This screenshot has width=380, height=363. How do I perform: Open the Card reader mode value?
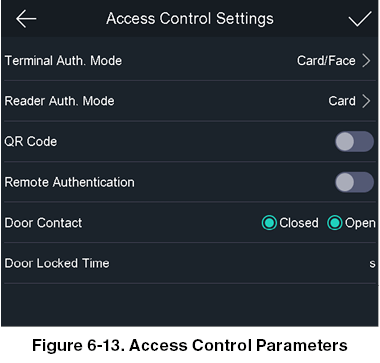pos(342,101)
